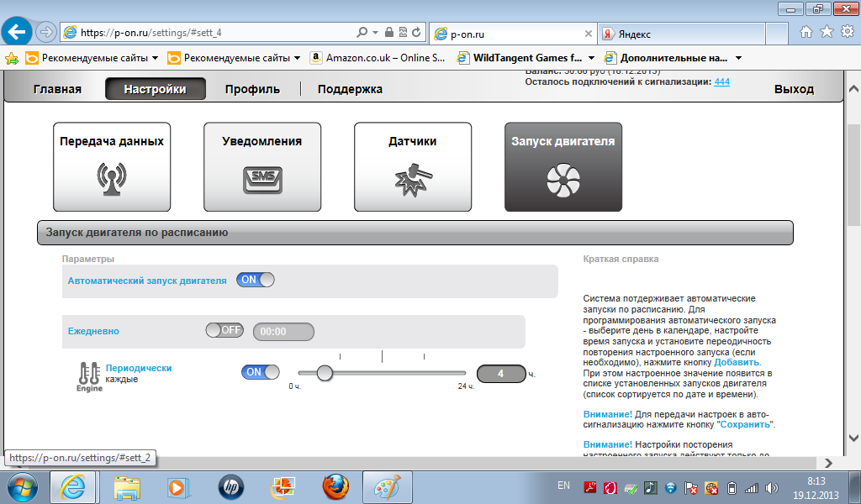Click the periodic interval hours slider handle
This screenshot has width=861, height=504.
(324, 372)
